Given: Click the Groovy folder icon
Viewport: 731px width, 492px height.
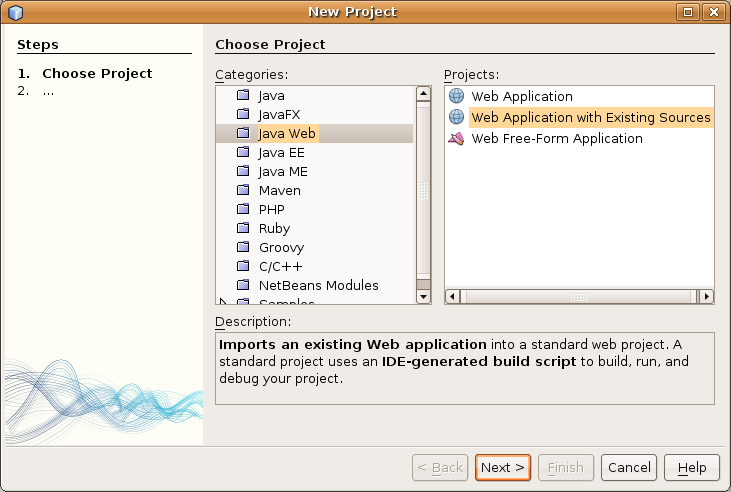Looking at the screenshot, I should coord(243,247).
